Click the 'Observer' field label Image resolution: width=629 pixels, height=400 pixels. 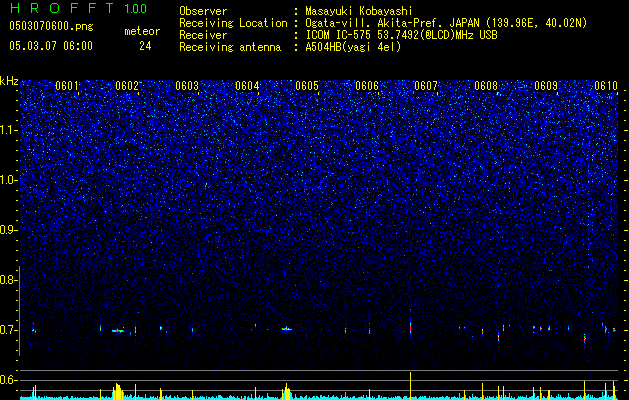(x=203, y=11)
